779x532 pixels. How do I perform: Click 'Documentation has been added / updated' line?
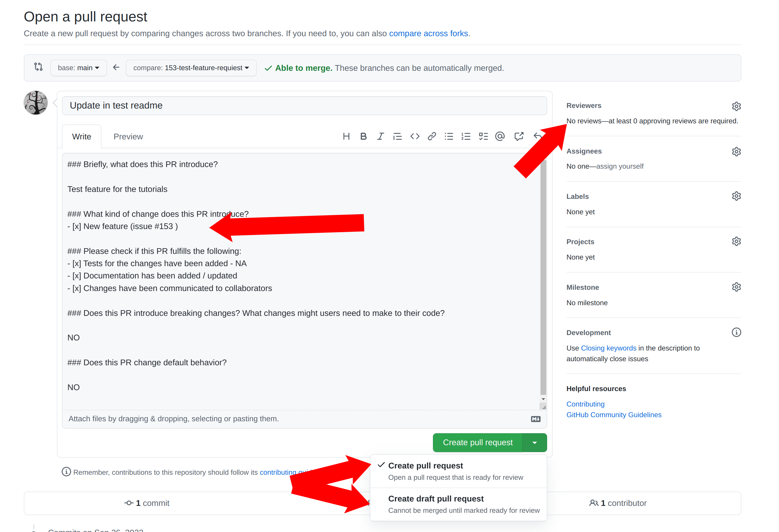(152, 276)
